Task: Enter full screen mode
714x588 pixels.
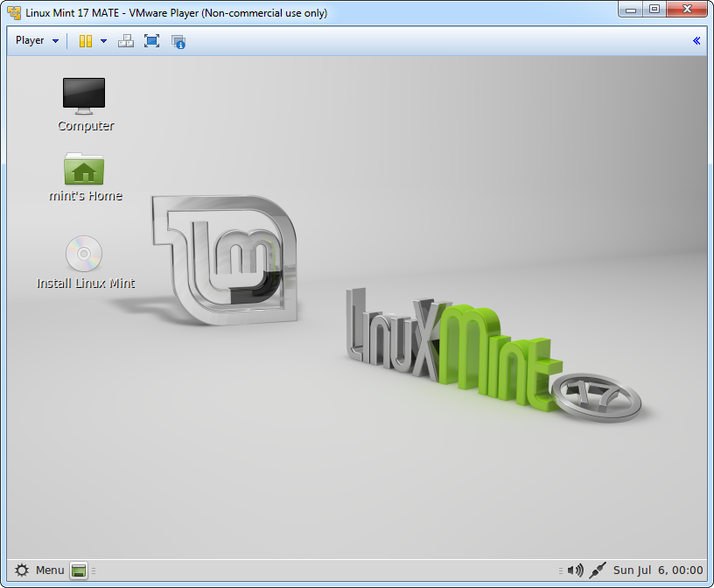Action: (151, 41)
